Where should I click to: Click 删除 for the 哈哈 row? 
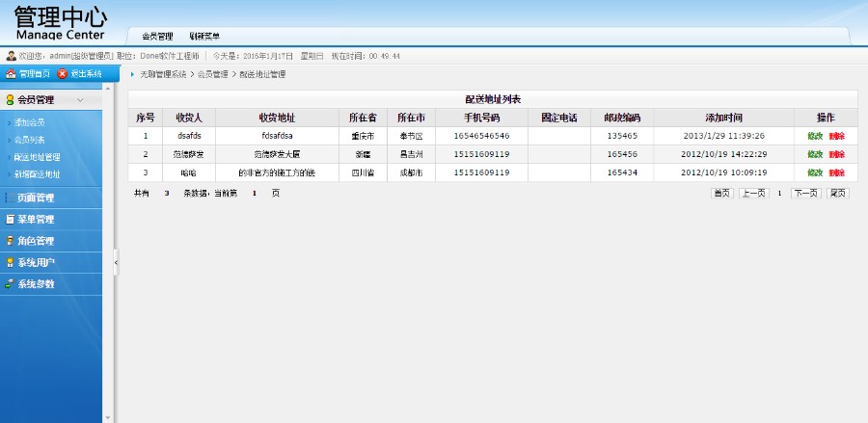click(836, 172)
